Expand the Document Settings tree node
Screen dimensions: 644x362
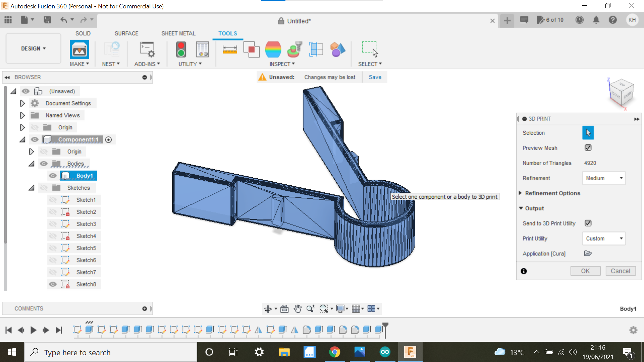click(22, 103)
